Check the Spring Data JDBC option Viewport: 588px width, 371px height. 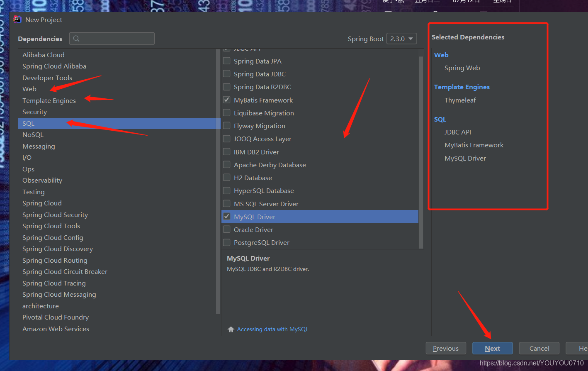(227, 74)
